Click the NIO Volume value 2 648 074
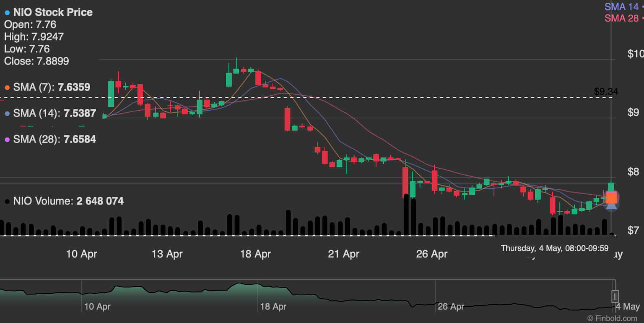This screenshot has width=644, height=323. (100, 201)
